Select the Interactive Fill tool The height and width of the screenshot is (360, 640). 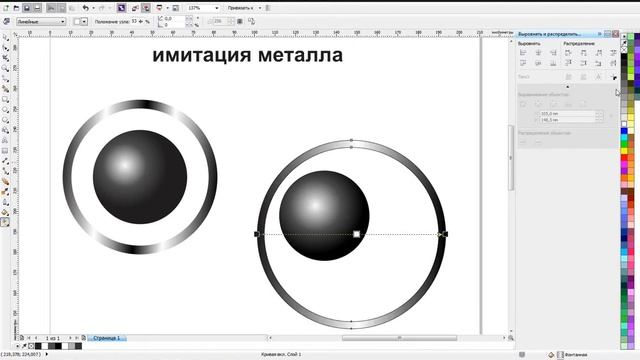(5, 222)
